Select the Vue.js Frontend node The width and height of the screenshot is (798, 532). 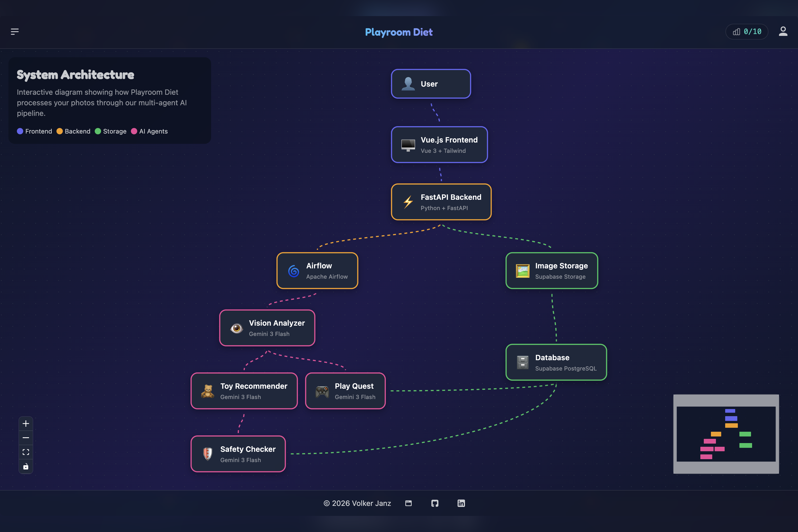(439, 145)
